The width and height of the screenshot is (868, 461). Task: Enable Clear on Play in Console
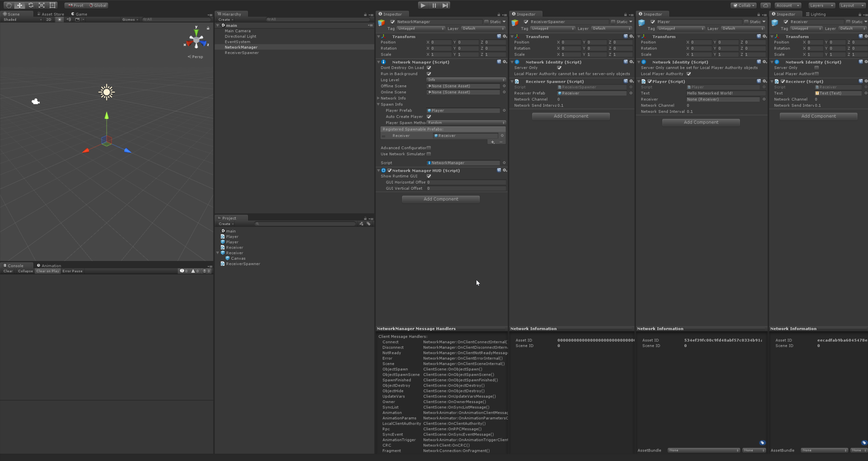[48, 271]
